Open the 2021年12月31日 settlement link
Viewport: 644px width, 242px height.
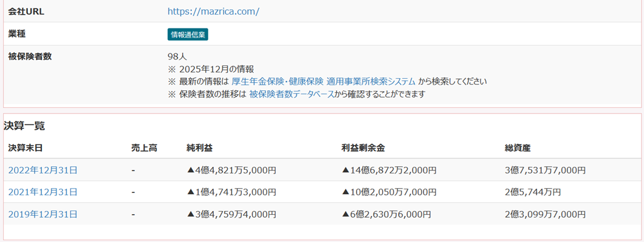[x=43, y=192]
